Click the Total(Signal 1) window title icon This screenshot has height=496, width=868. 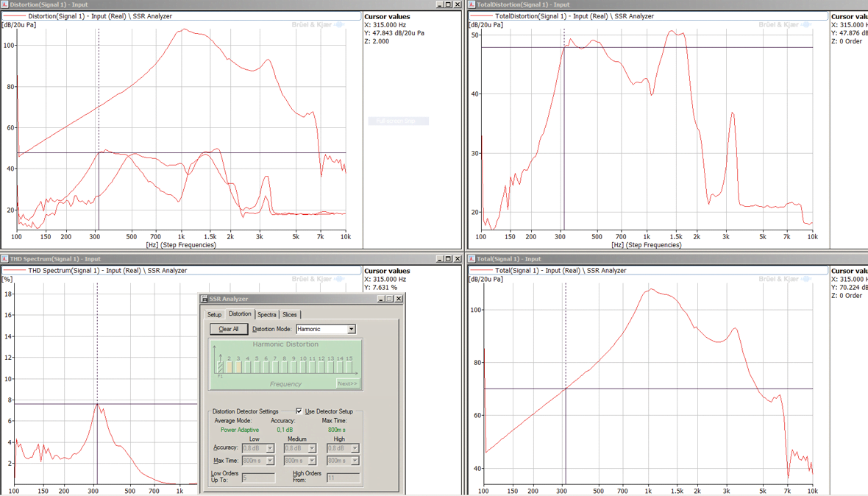coord(472,259)
